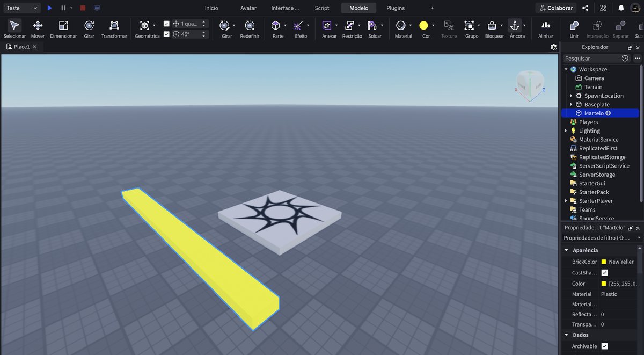644x355 pixels.
Task: Click the Soldar weld icon
Action: (372, 25)
